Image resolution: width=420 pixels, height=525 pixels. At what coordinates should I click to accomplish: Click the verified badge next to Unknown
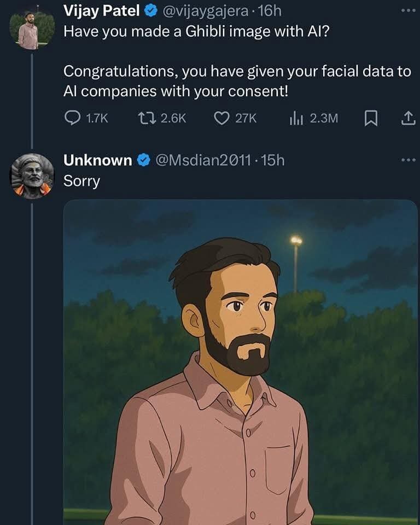[143, 160]
